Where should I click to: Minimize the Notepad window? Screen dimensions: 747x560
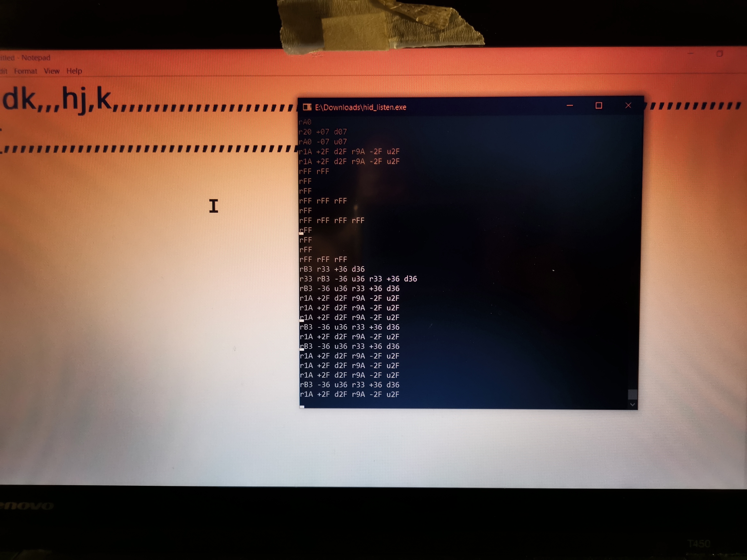click(690, 54)
